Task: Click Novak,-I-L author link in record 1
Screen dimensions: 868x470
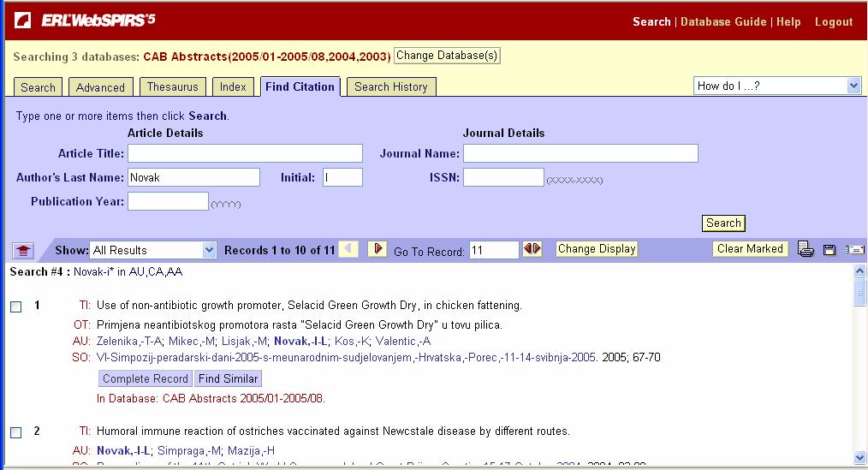Action: [301, 341]
